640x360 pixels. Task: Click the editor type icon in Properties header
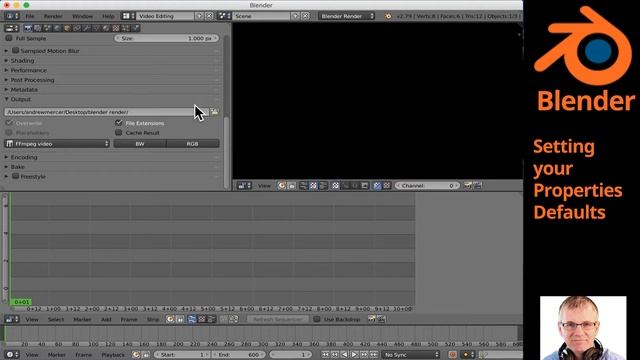tap(11, 28)
